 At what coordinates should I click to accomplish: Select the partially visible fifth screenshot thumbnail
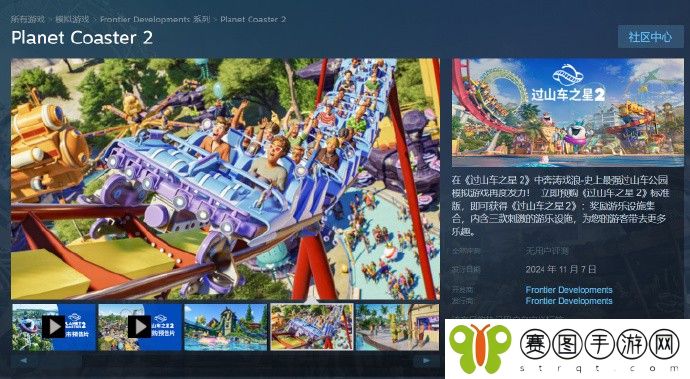(x=397, y=327)
